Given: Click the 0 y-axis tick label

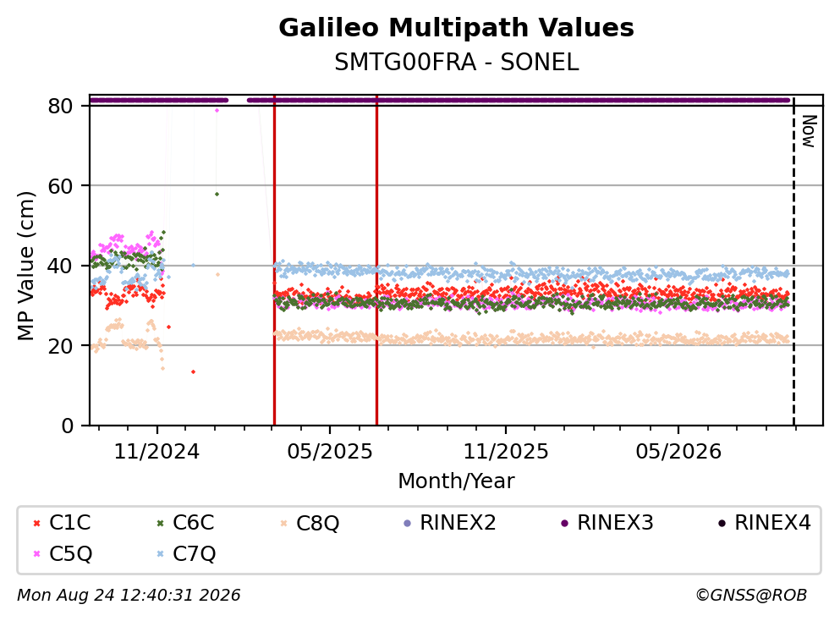Looking at the screenshot, I should click(67, 426).
